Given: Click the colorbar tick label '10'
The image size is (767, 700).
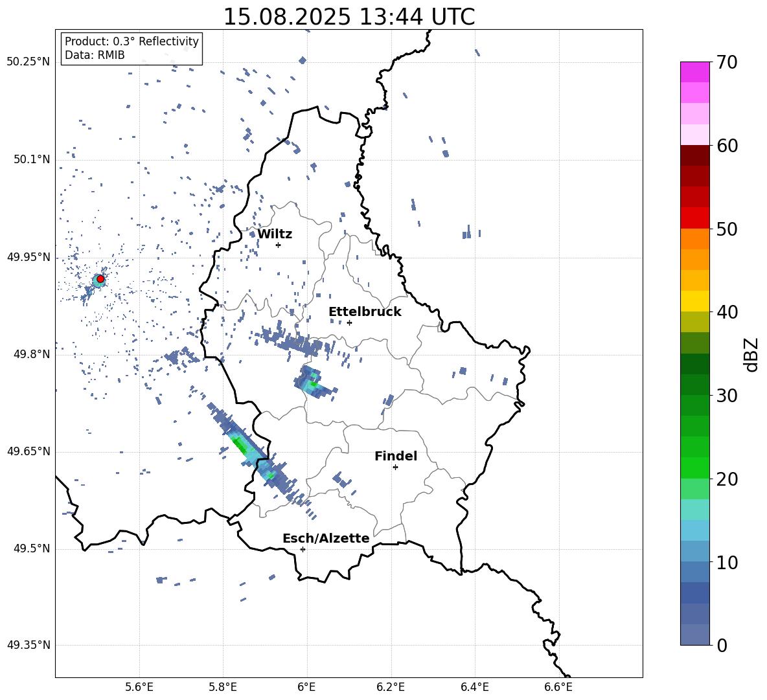Looking at the screenshot, I should [x=727, y=563].
